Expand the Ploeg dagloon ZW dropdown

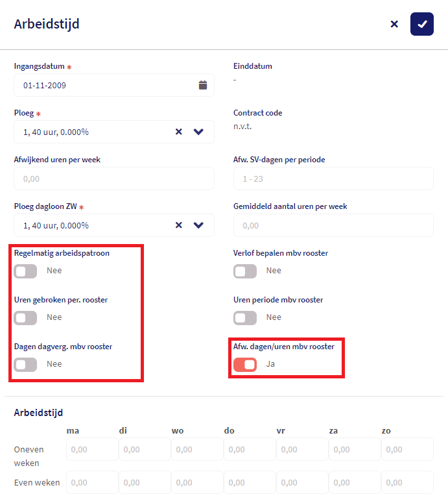click(198, 225)
